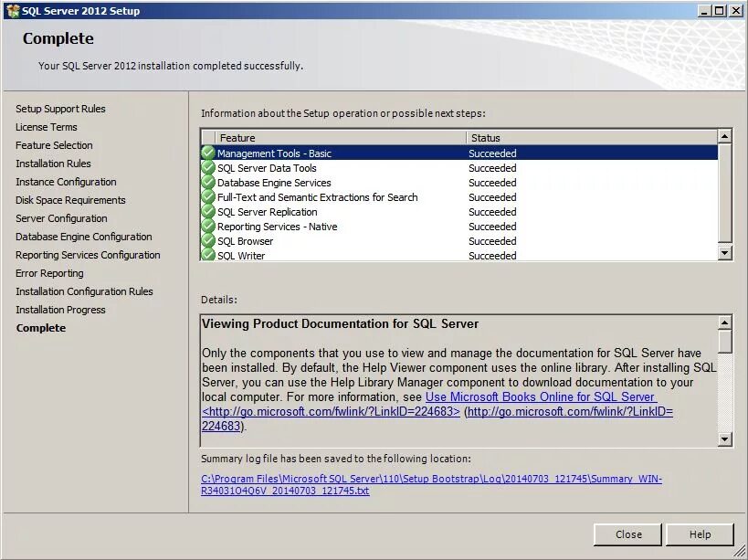This screenshot has height=560, width=748.
Task: Open Help for the setup wizard
Action: [700, 534]
